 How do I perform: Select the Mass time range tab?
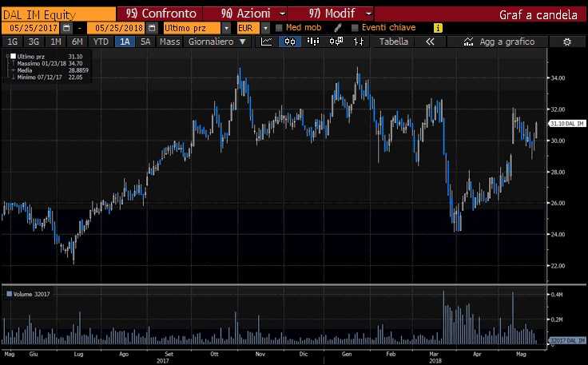pyautogui.click(x=169, y=42)
